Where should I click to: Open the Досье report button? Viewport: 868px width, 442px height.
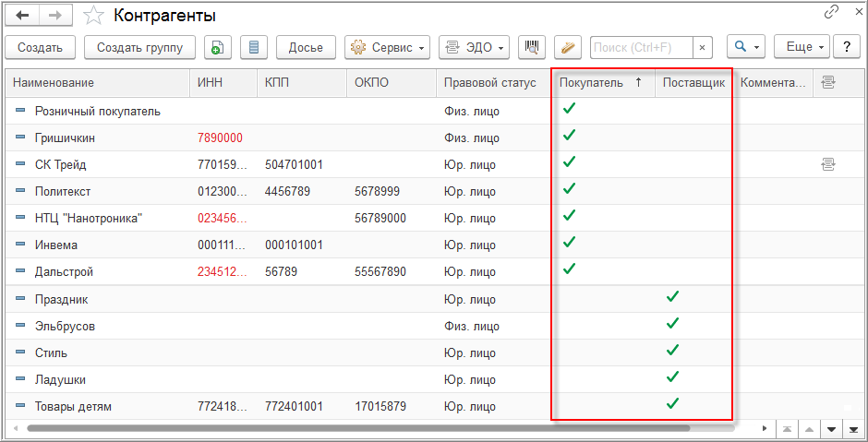tap(307, 48)
